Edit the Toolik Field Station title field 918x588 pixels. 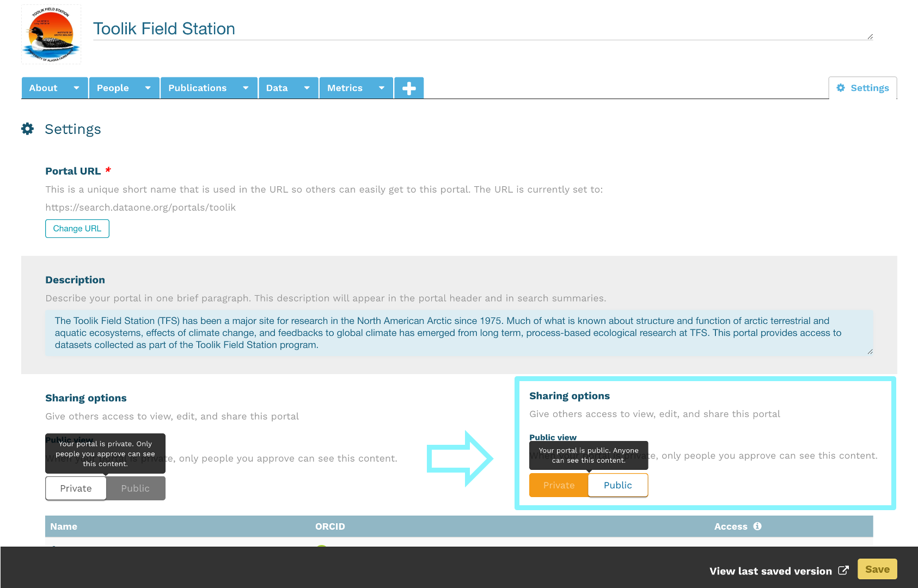pos(483,29)
